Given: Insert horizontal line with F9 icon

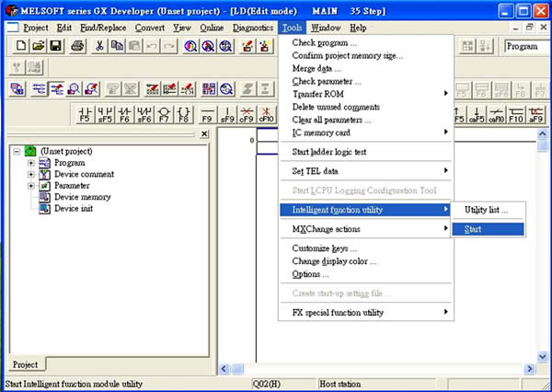Looking at the screenshot, I should (207, 114).
